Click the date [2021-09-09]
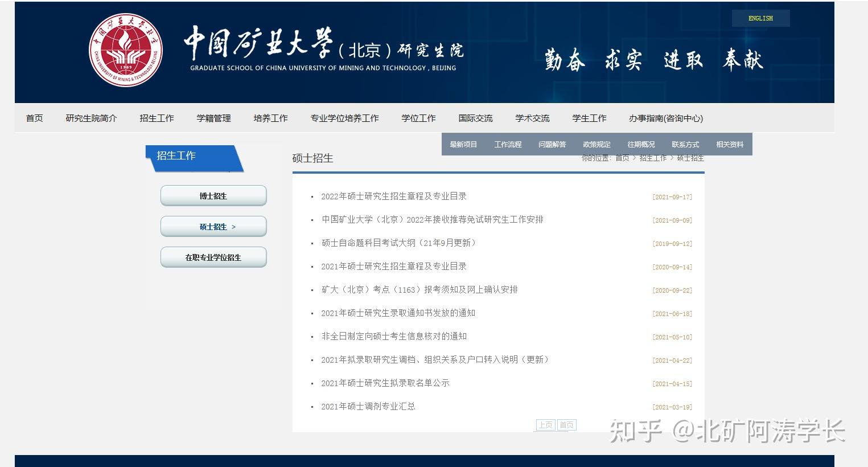The width and height of the screenshot is (868, 467). (672, 220)
